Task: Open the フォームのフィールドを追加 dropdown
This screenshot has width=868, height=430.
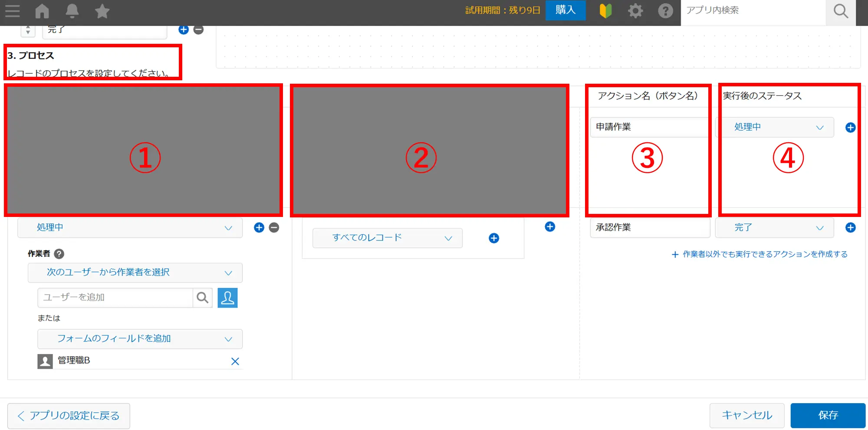Action: point(140,339)
